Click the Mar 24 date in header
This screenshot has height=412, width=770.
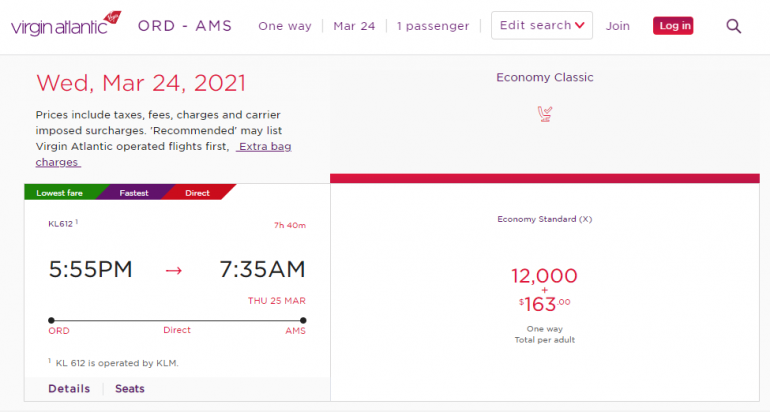click(354, 26)
